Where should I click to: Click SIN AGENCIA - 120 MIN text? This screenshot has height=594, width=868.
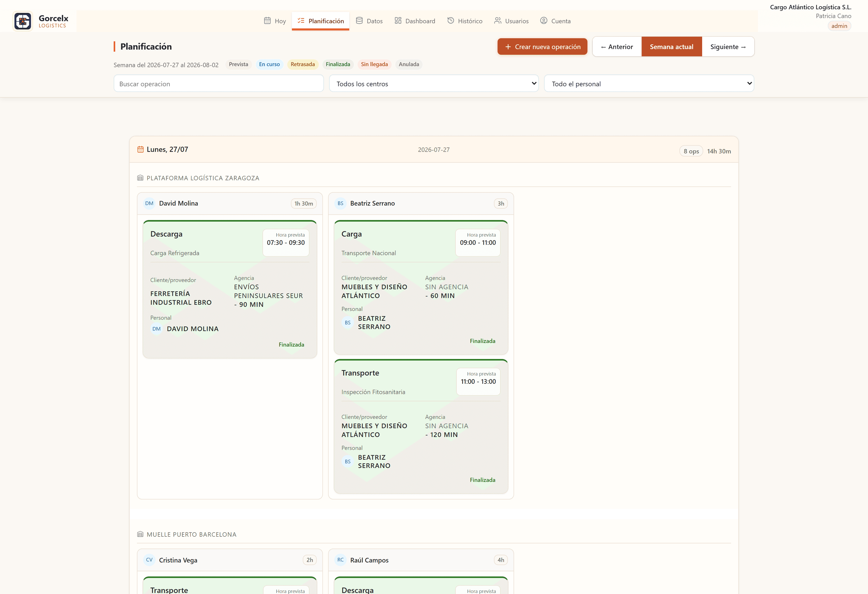pos(447,430)
